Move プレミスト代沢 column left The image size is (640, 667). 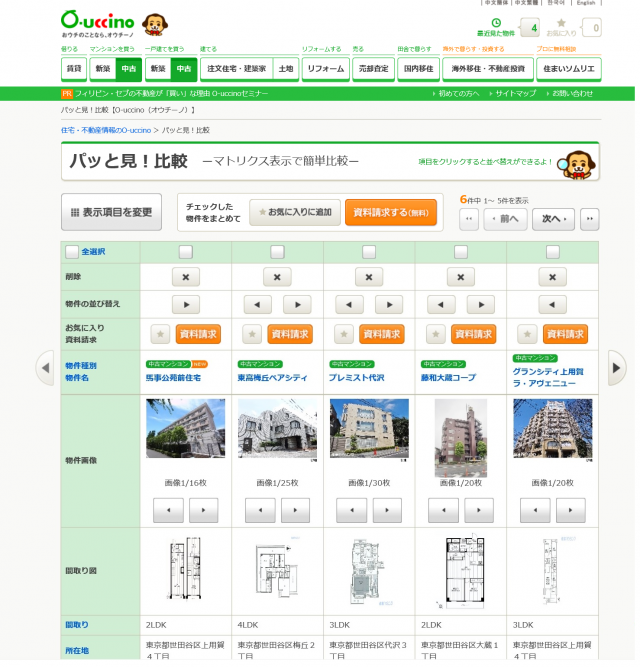click(352, 307)
